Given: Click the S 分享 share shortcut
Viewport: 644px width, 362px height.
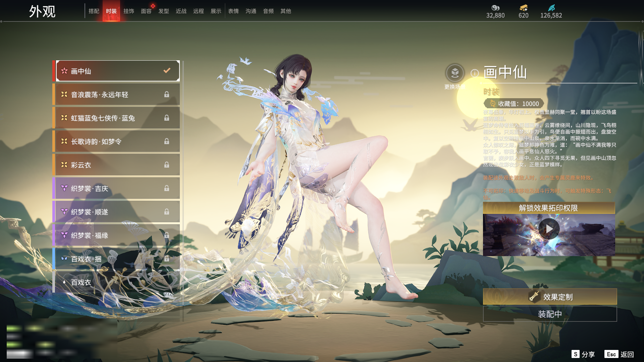Looking at the screenshot, I should [x=583, y=354].
